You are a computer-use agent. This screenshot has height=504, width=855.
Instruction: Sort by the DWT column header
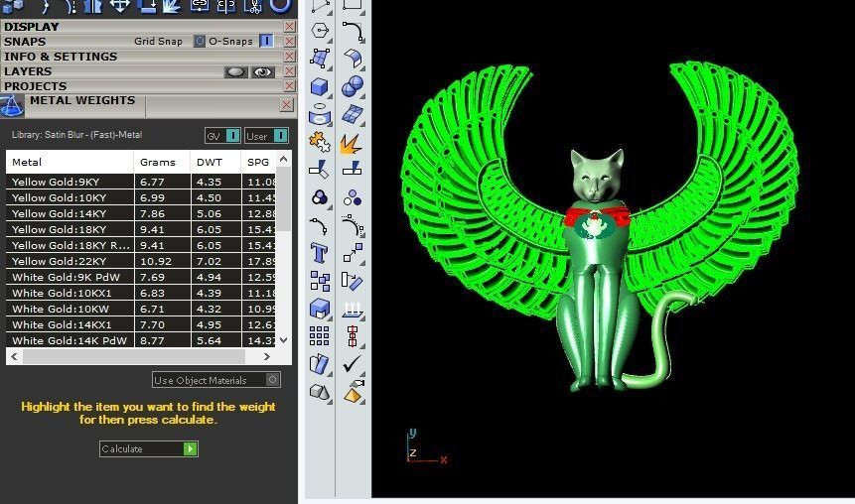point(215,163)
